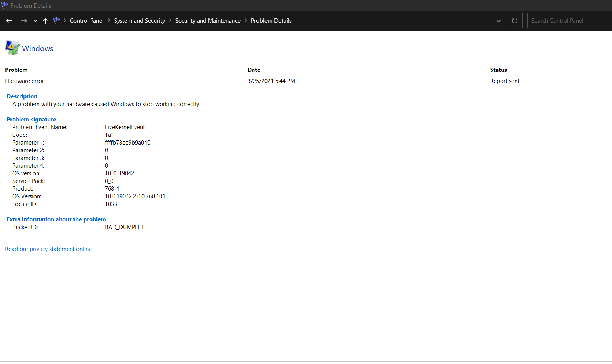Click the Product value 768_1
Viewport: 612px width, 364px height.
tap(112, 189)
